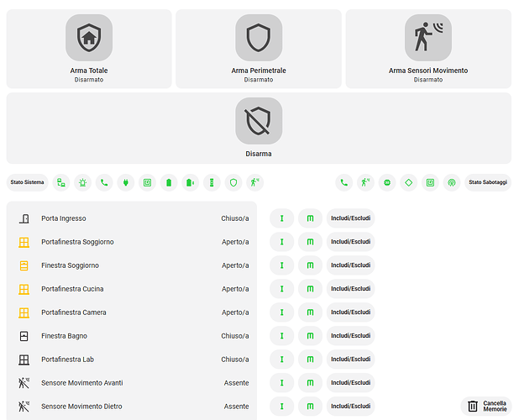This screenshot has width=519, height=420.
Task: Open the Sensore Movimento Dietro row name
Action: point(81,407)
